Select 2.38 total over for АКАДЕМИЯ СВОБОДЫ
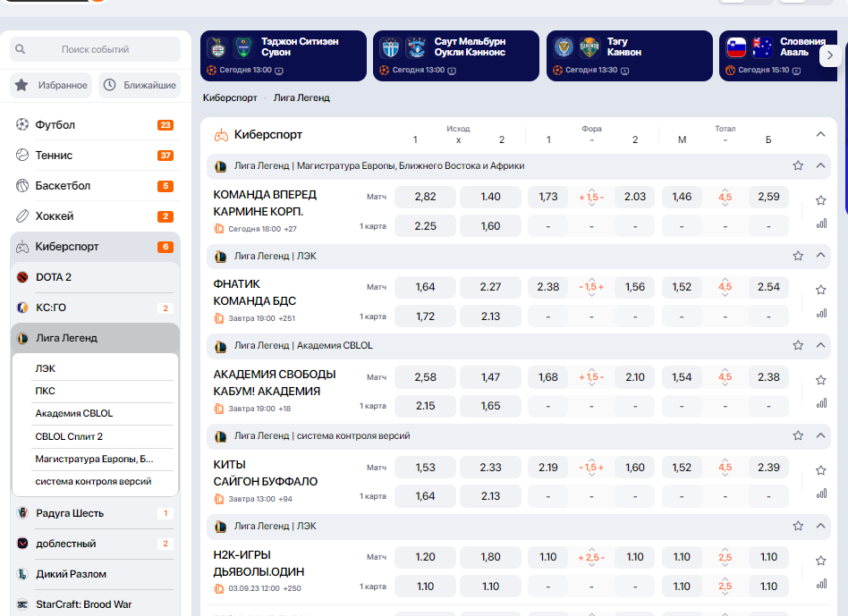 (768, 377)
